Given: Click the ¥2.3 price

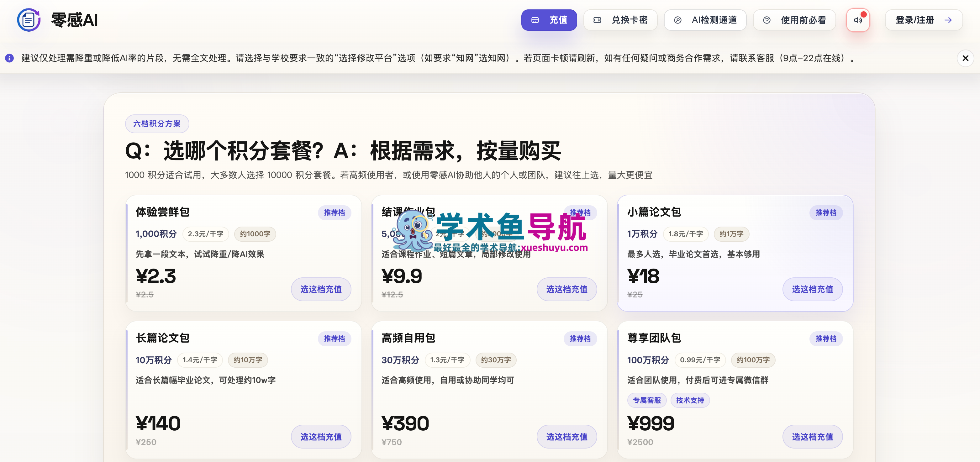Looking at the screenshot, I should pos(156,276).
